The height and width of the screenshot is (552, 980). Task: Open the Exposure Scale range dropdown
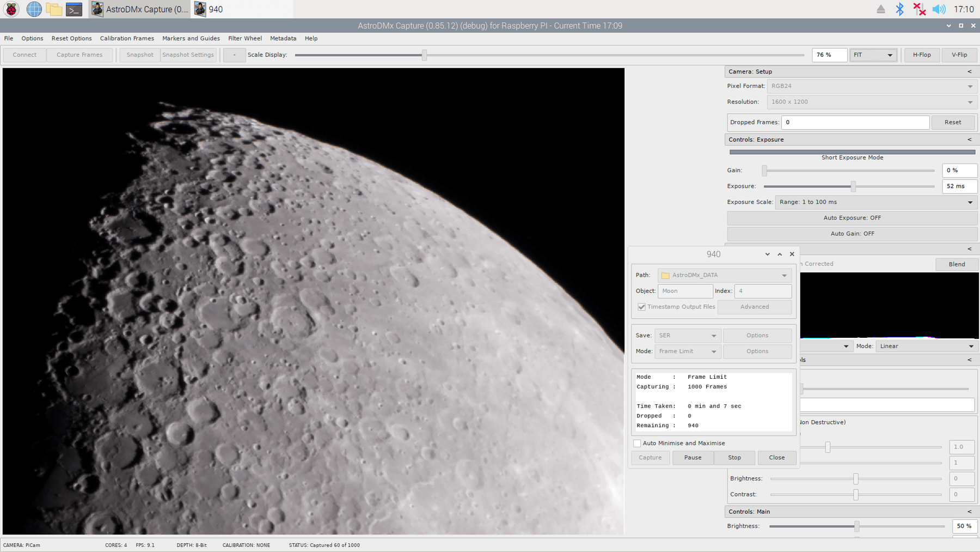coord(876,202)
